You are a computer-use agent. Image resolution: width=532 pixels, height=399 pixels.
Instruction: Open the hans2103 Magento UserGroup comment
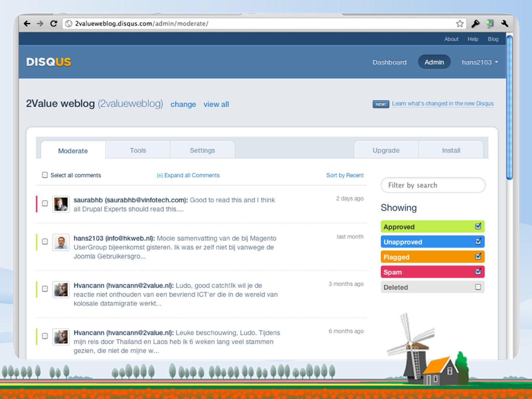point(176,247)
